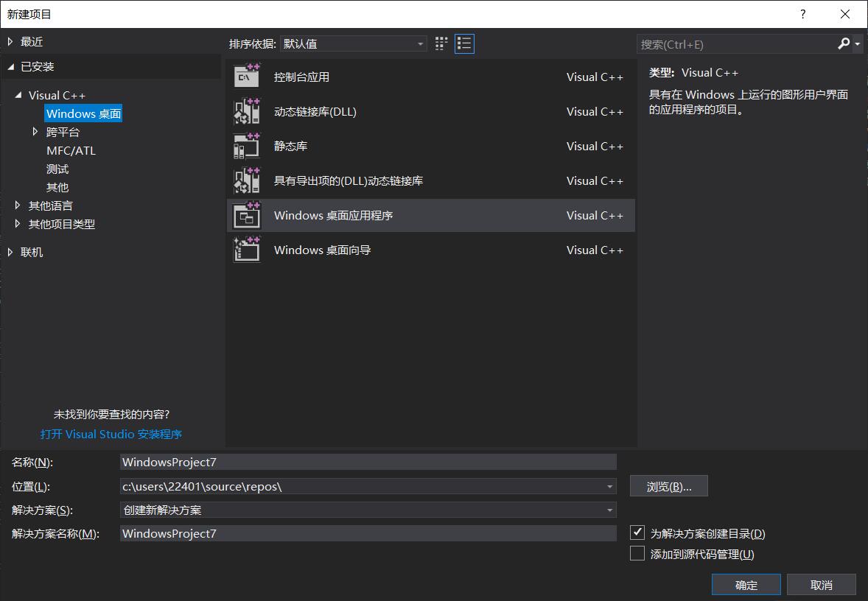Image resolution: width=868 pixels, height=601 pixels.
Task: Click the 静态库 template icon
Action: [x=247, y=146]
